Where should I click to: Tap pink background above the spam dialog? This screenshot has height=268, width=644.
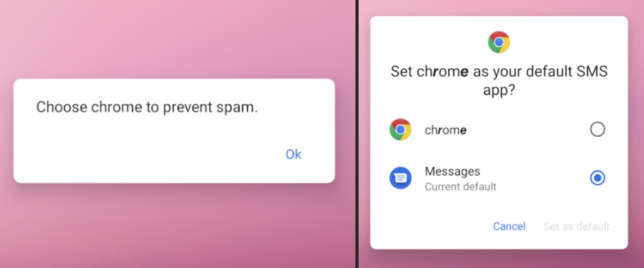[x=174, y=39]
